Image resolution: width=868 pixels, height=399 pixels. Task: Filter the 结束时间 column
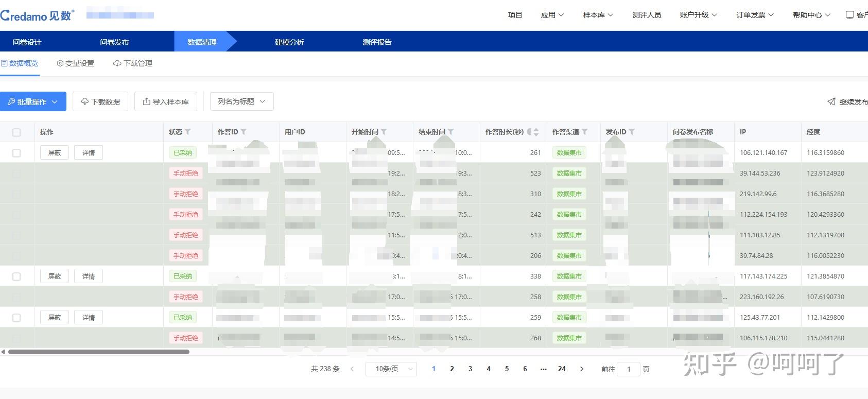450,132
